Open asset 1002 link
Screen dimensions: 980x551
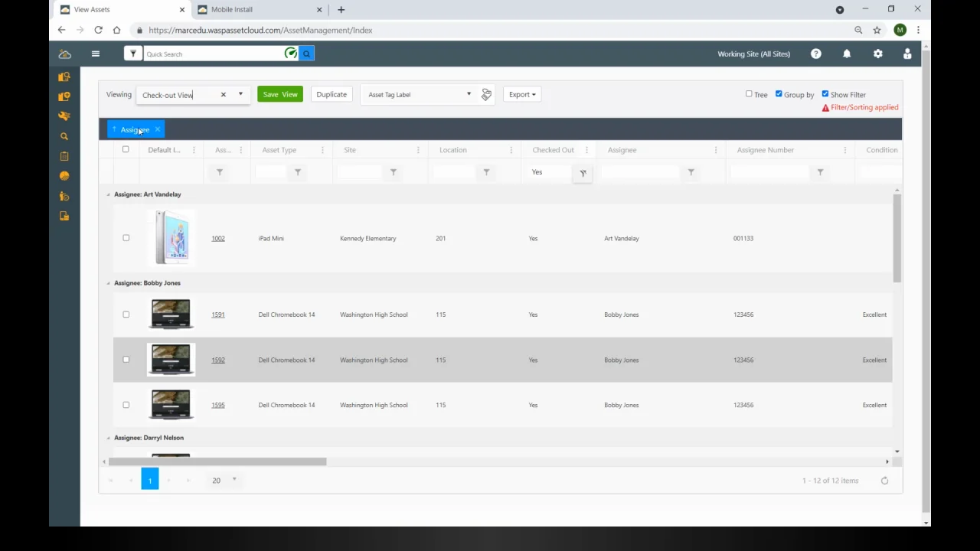pos(218,239)
